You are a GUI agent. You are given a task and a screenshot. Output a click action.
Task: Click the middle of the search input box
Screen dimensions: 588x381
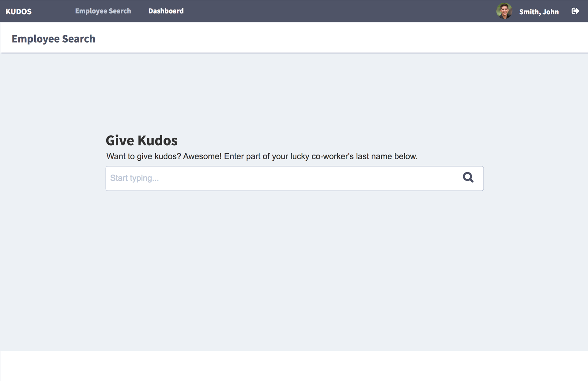(294, 178)
